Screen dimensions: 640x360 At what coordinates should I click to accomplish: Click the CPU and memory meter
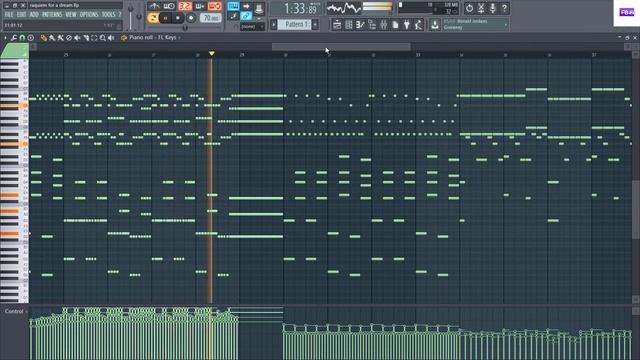pyautogui.click(x=429, y=8)
